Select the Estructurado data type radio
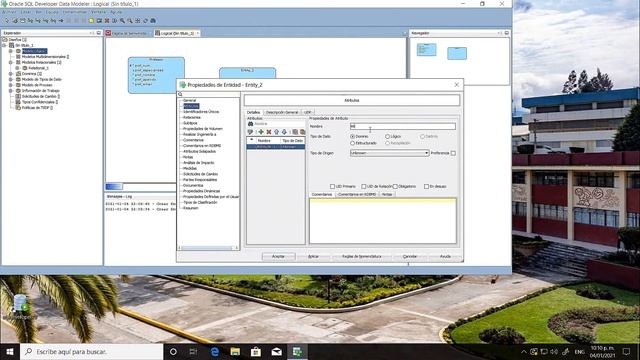 [353, 143]
